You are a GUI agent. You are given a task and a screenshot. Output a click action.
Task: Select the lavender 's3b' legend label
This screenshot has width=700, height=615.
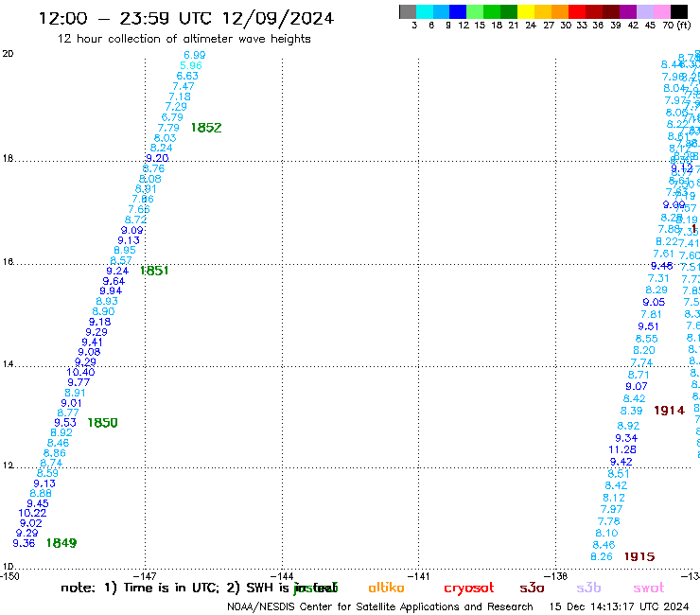(588, 588)
